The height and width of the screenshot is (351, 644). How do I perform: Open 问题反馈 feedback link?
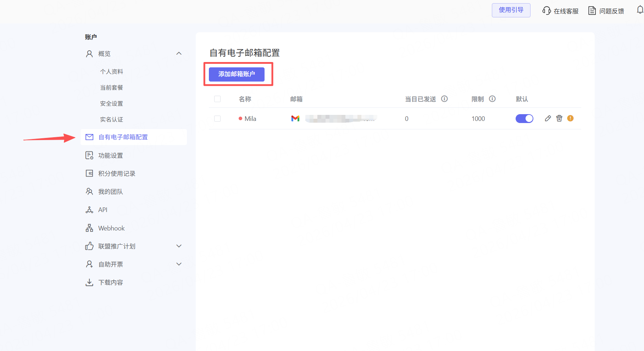tap(606, 11)
